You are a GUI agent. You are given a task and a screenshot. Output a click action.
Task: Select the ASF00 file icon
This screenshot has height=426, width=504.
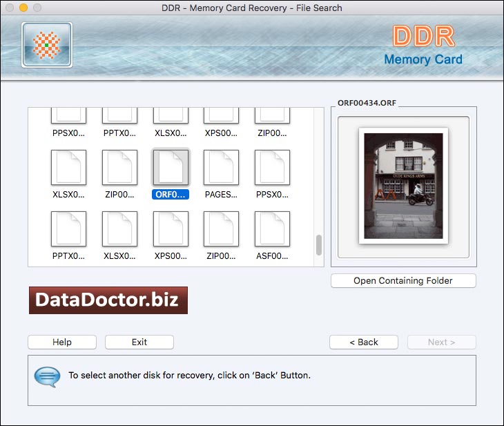tap(272, 229)
